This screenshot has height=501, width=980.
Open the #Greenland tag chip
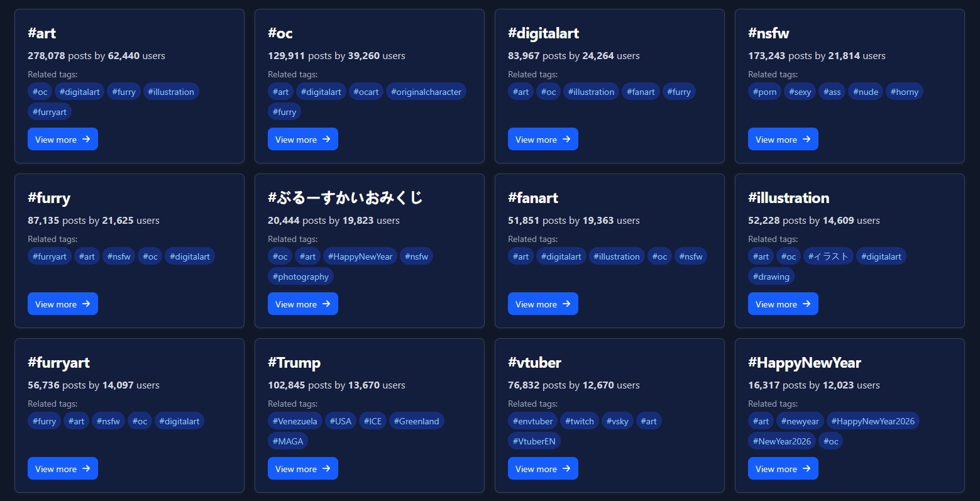(416, 421)
